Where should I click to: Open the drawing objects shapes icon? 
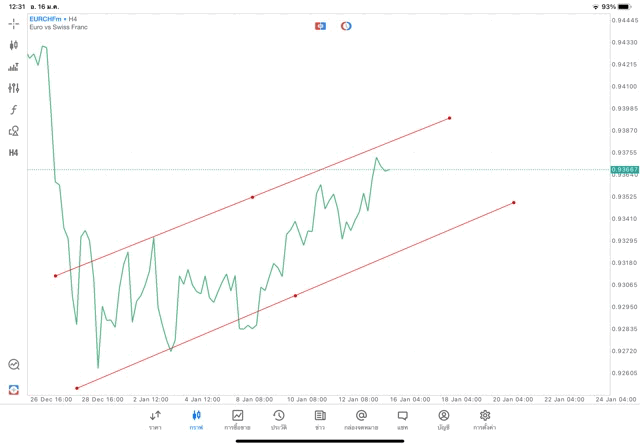[14, 131]
